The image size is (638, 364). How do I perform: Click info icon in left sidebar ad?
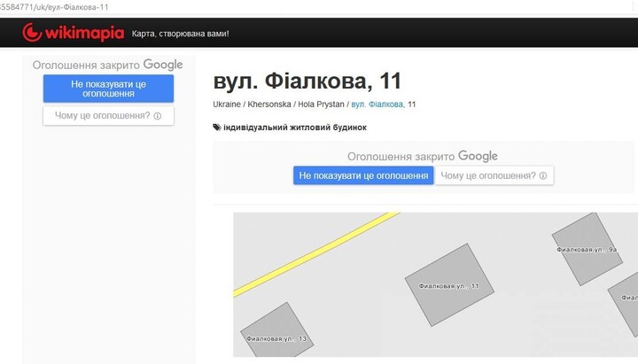pos(157,115)
